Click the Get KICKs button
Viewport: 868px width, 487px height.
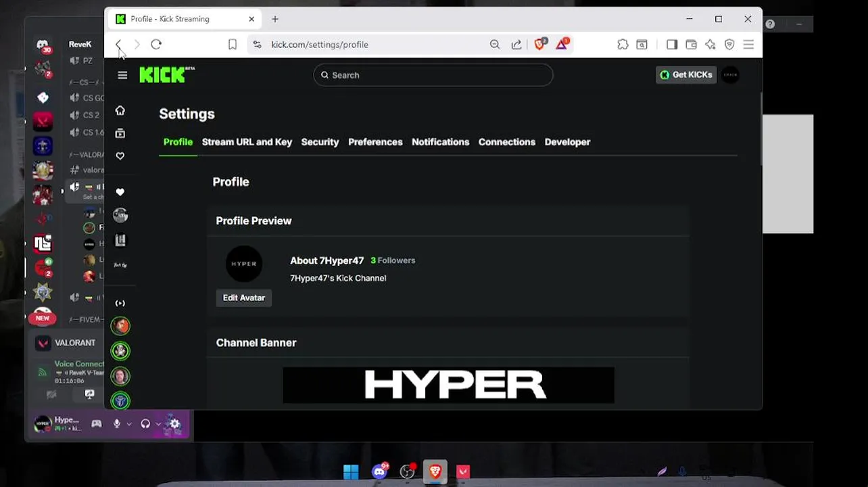click(x=685, y=75)
